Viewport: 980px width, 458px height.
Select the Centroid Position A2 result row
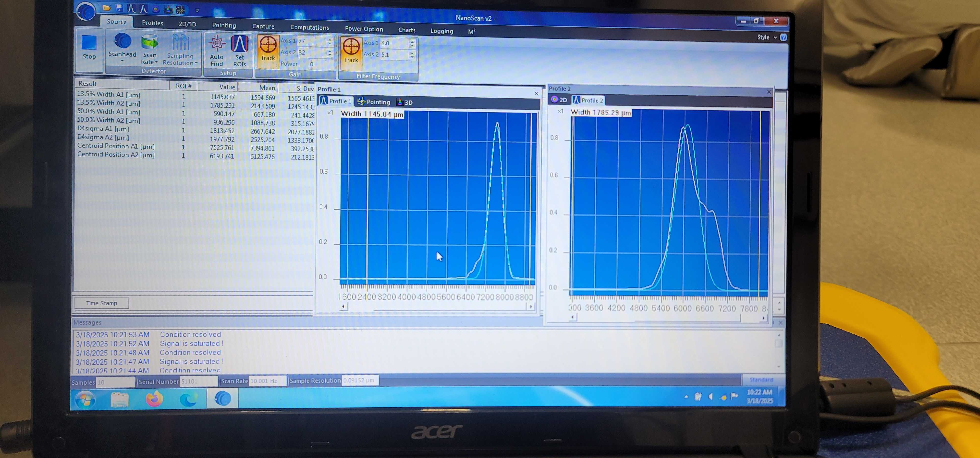(x=196, y=155)
